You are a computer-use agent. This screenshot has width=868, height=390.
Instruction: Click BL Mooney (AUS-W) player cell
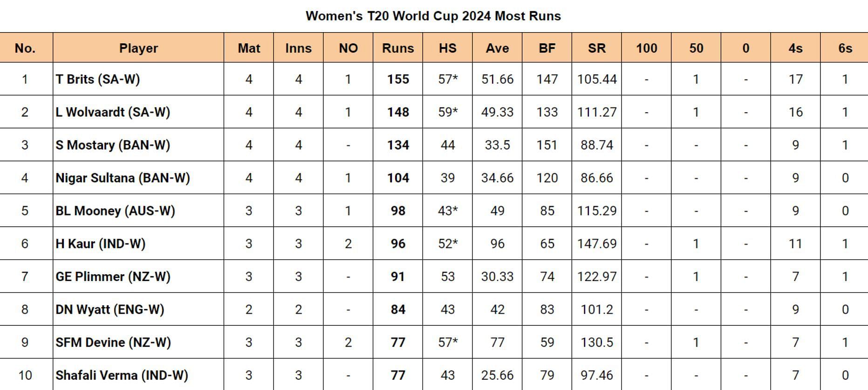coord(115,211)
